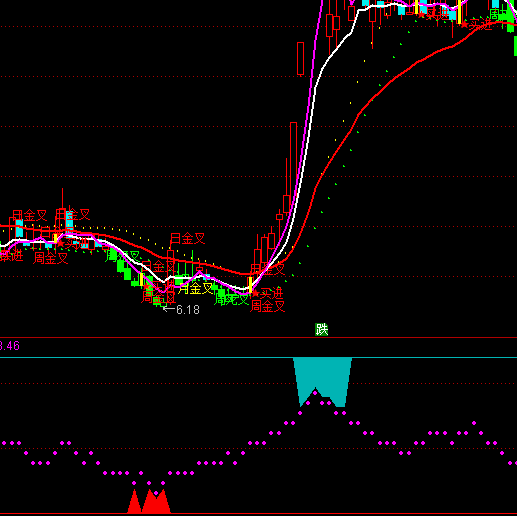
Task: Click the red 周金叉 label below ★买进
Action: pos(268,306)
